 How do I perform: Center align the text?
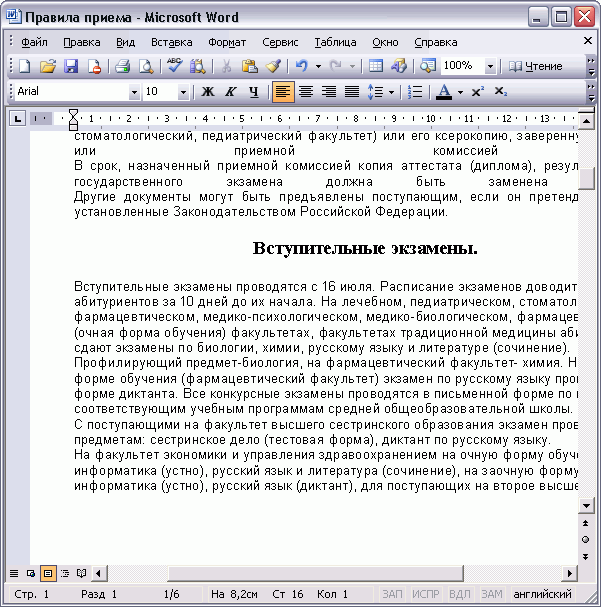(x=306, y=92)
